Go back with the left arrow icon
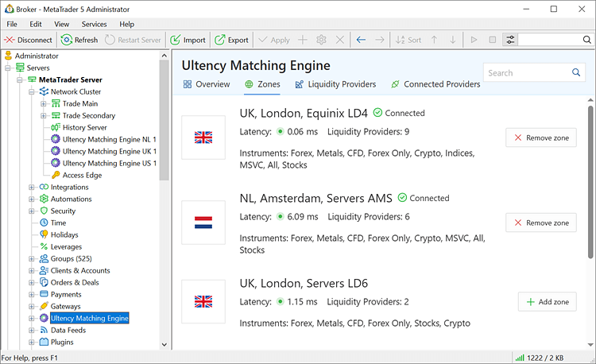 tap(361, 40)
